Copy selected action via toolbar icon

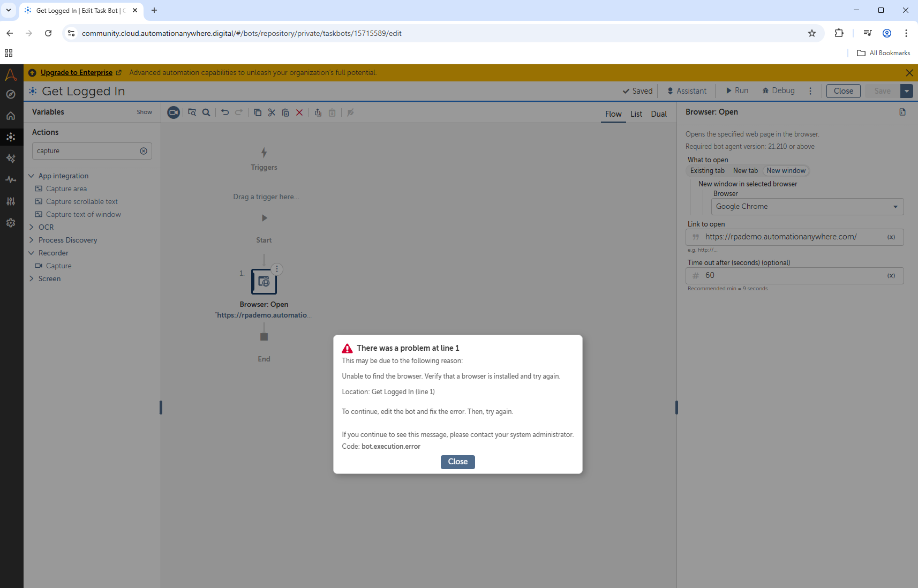(x=258, y=112)
